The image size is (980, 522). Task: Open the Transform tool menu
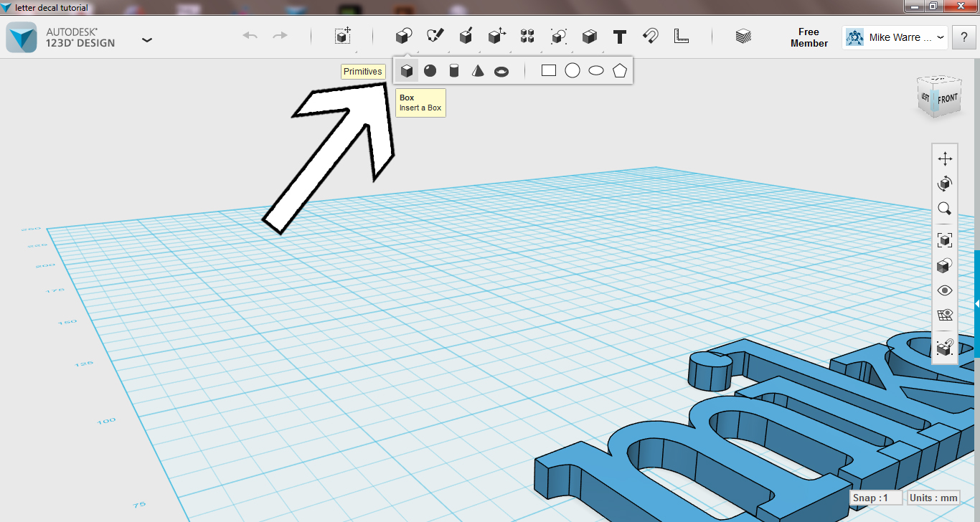pyautogui.click(x=343, y=37)
